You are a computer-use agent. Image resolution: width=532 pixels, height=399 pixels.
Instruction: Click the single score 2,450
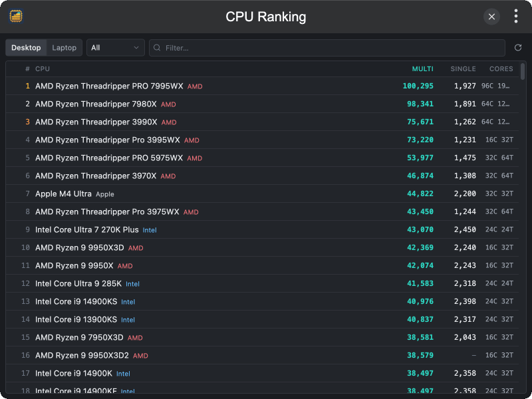pyautogui.click(x=465, y=229)
